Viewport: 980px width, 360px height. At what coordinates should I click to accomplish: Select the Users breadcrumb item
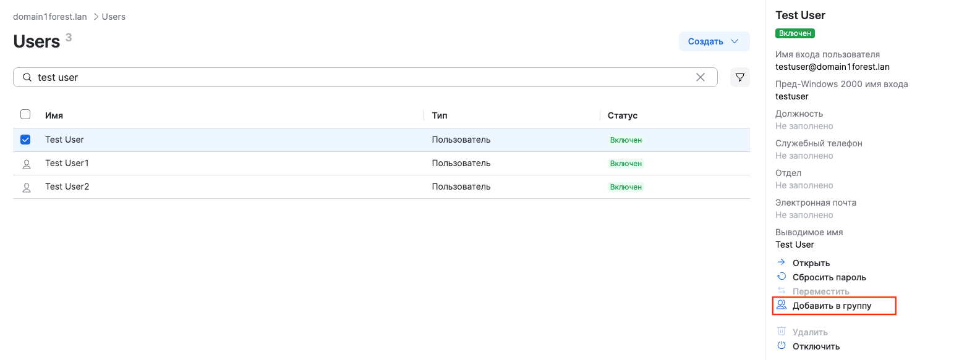click(113, 17)
